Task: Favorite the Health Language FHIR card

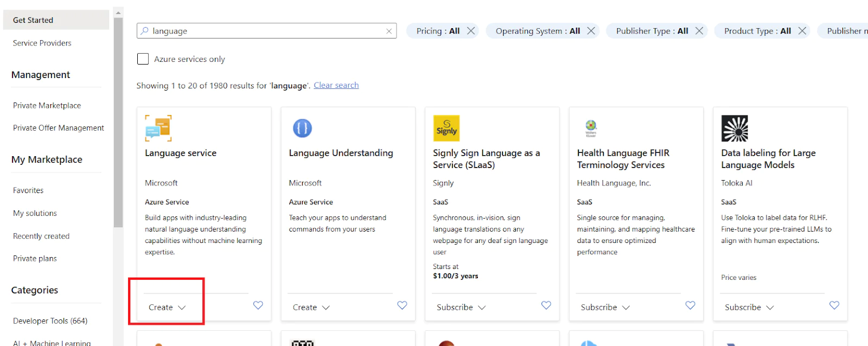Action: 690,305
